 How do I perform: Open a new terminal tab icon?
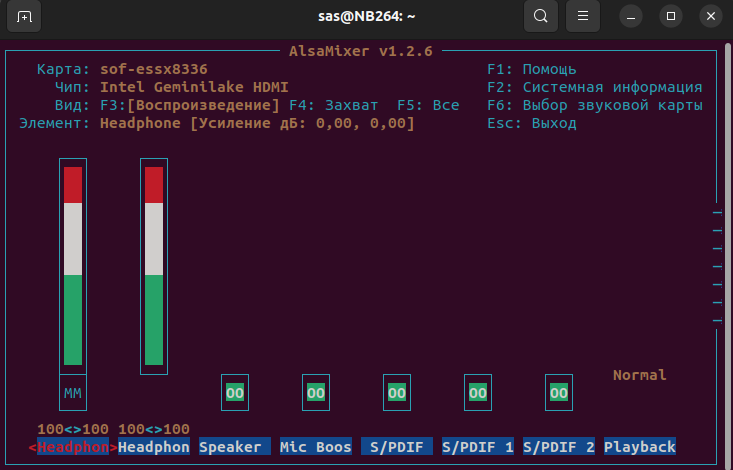[24, 16]
